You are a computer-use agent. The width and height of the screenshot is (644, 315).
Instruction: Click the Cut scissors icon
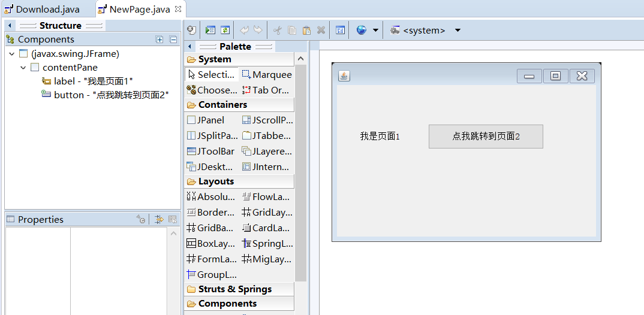click(278, 31)
